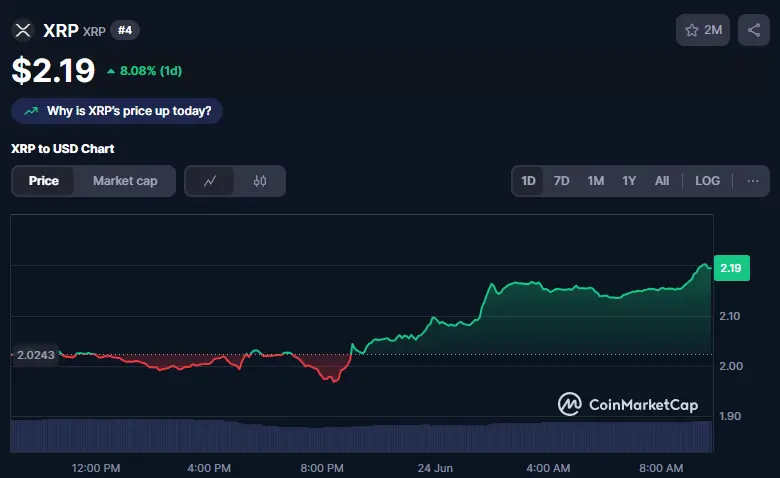Click the 2.19 current price label
Screen dimensions: 780x478
731,268
